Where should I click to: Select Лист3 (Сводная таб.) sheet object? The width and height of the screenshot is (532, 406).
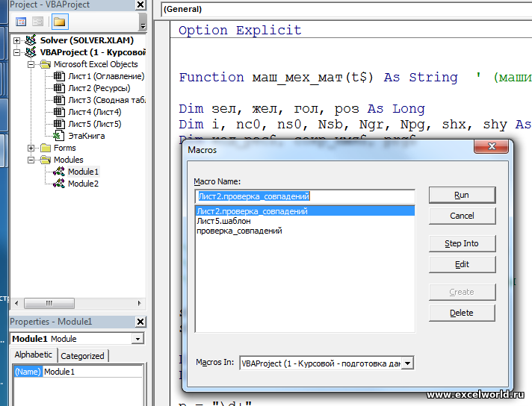click(x=106, y=100)
